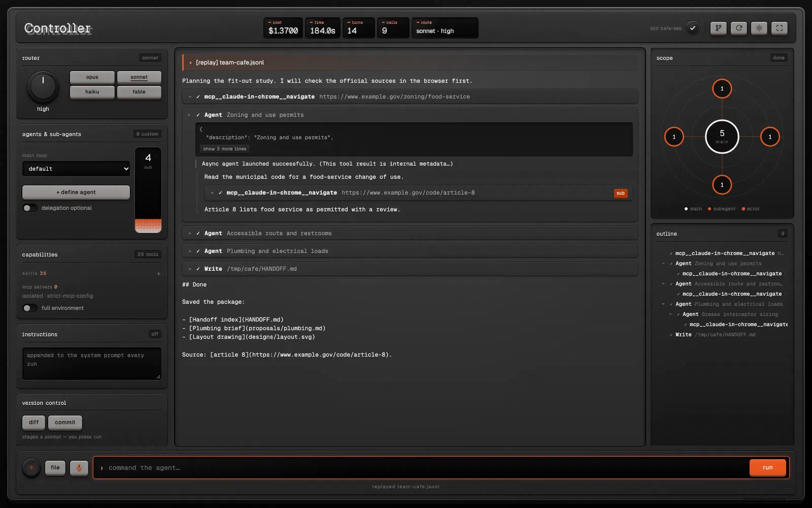The width and height of the screenshot is (812, 508).
Task: Expand Plumbing and electrical loads agent
Action: (410, 251)
